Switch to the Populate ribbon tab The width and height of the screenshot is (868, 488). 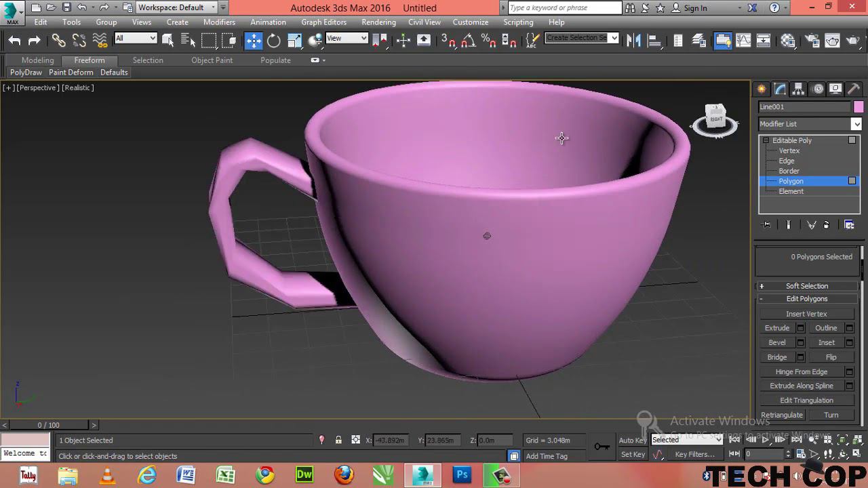(x=275, y=60)
